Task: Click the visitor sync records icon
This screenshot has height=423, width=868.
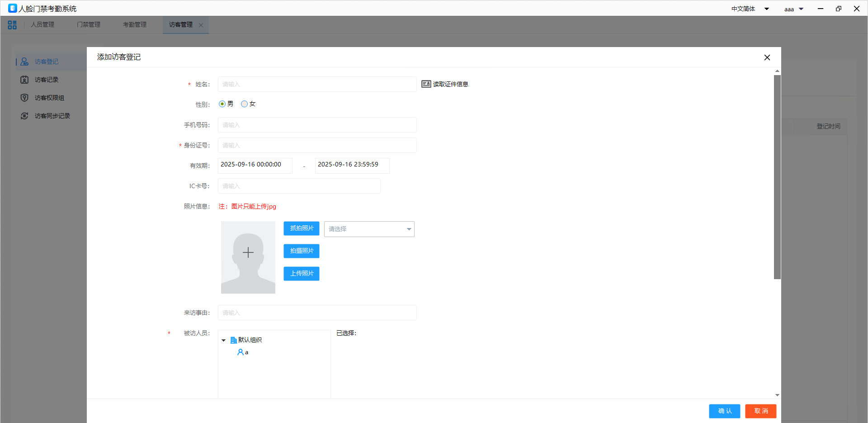Action: 24,116
